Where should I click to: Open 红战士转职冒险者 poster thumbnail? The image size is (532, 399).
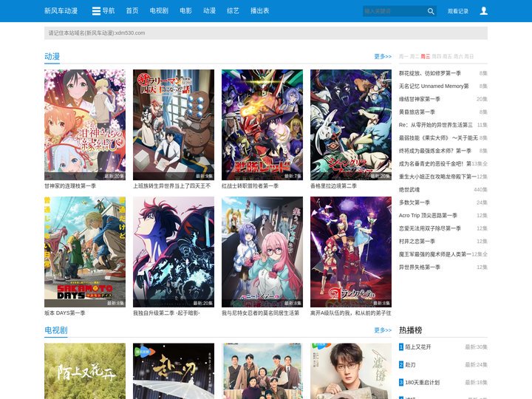pyautogui.click(x=262, y=125)
